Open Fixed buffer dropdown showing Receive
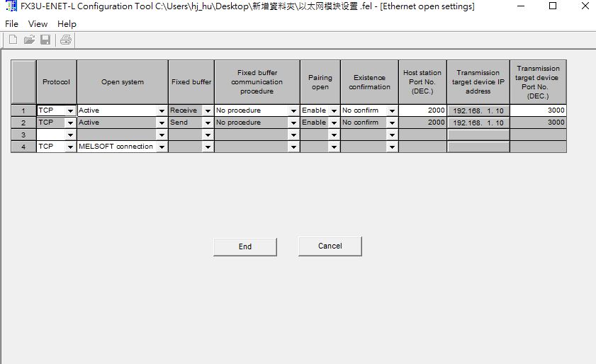 point(208,111)
